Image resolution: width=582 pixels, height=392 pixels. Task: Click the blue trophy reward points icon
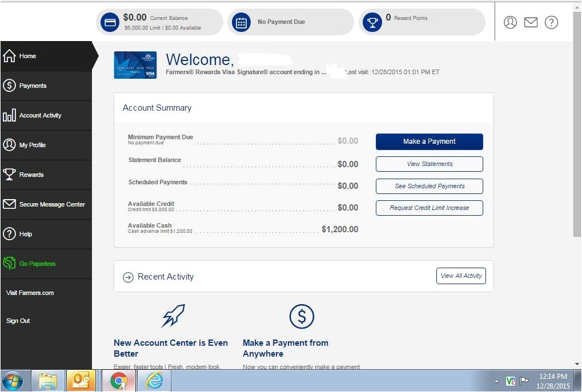click(x=372, y=23)
